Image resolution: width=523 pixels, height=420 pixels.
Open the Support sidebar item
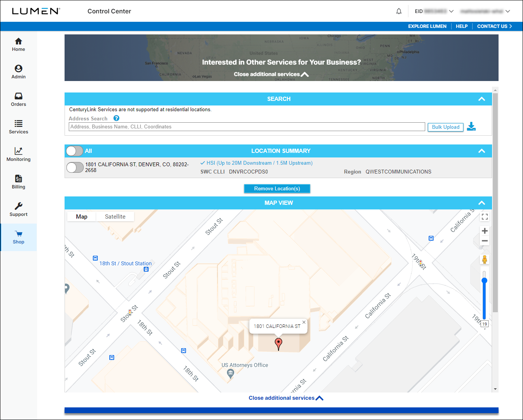(18, 210)
